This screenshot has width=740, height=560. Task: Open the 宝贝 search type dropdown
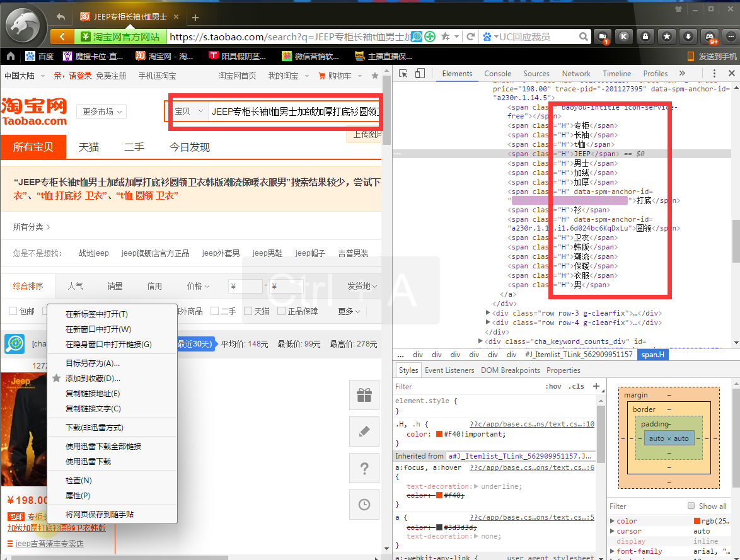(x=188, y=111)
